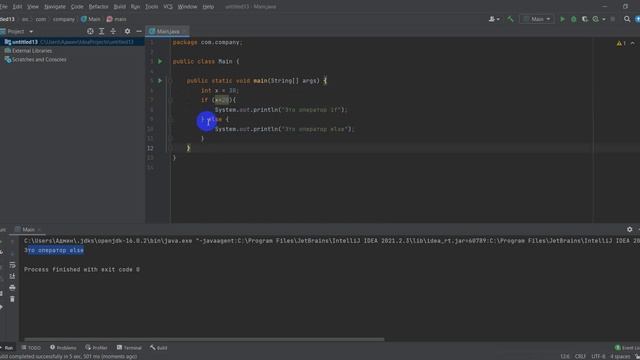Run Main with coverage icon

[584, 19]
